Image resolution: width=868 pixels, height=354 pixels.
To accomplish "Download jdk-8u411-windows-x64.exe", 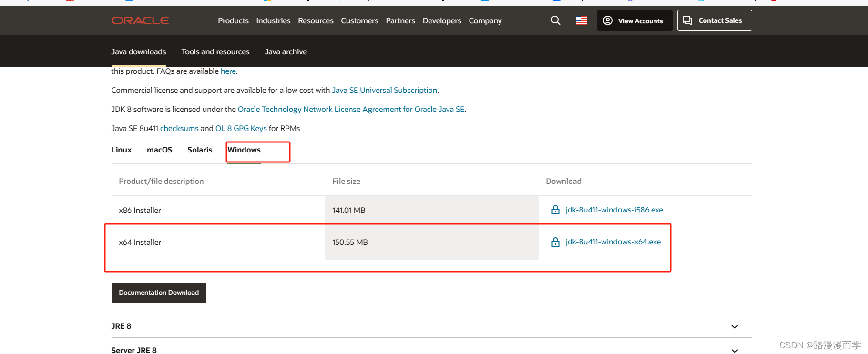I will (613, 242).
